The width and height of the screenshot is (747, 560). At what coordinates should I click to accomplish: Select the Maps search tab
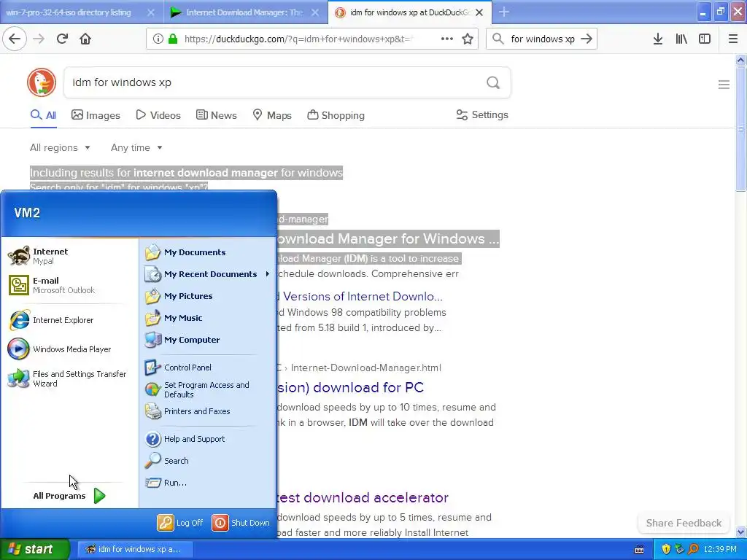click(272, 115)
